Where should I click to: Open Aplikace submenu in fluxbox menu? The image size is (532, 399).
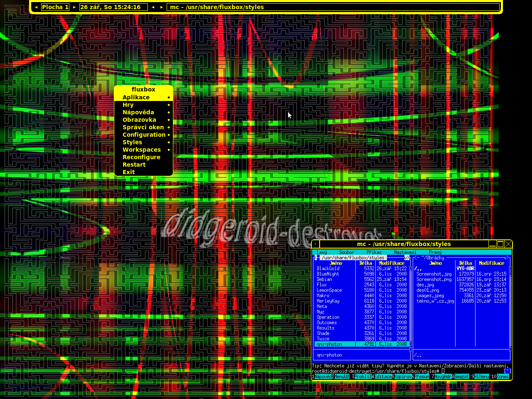(143, 97)
